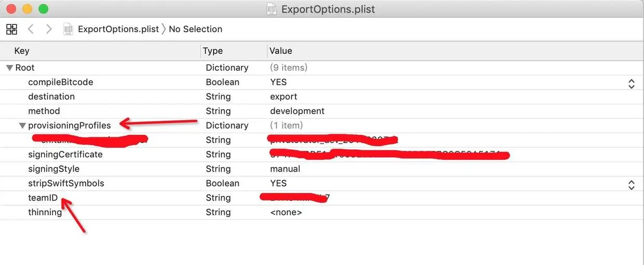Go forward with the right chevron

click(49, 29)
